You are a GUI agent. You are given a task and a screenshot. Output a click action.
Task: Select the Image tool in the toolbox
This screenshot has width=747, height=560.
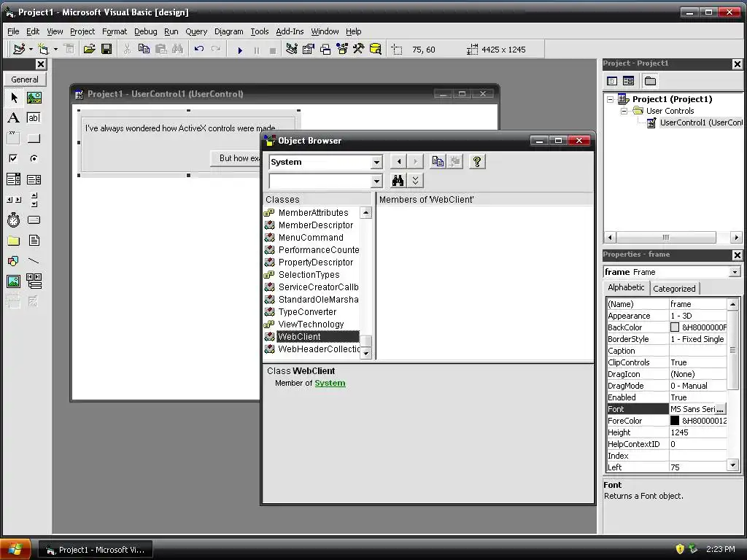click(x=14, y=281)
